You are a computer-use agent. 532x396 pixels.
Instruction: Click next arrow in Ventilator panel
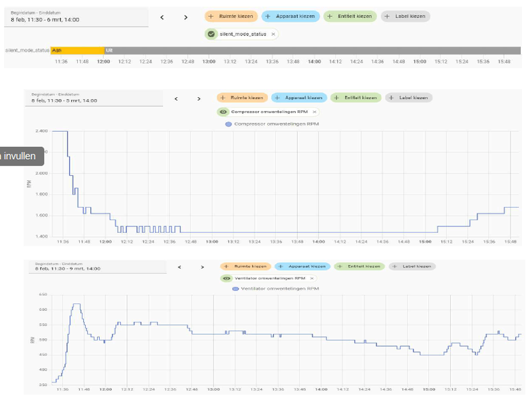(x=202, y=268)
